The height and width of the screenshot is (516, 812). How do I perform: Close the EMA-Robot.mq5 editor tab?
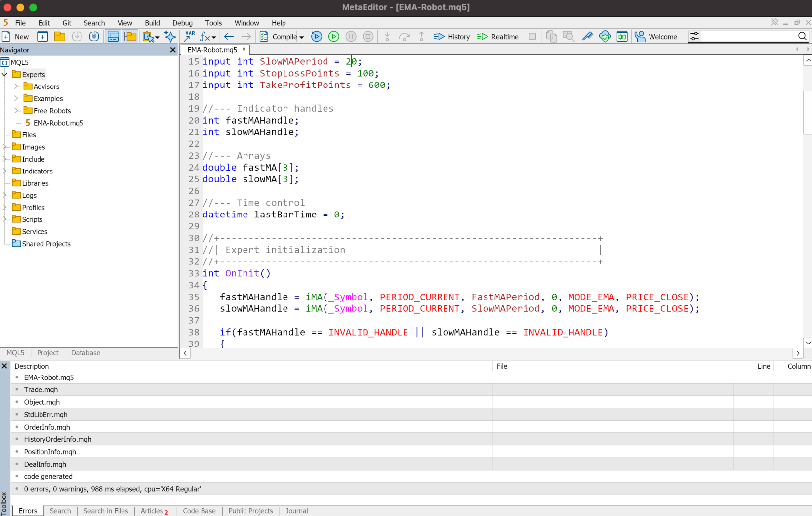(244, 49)
